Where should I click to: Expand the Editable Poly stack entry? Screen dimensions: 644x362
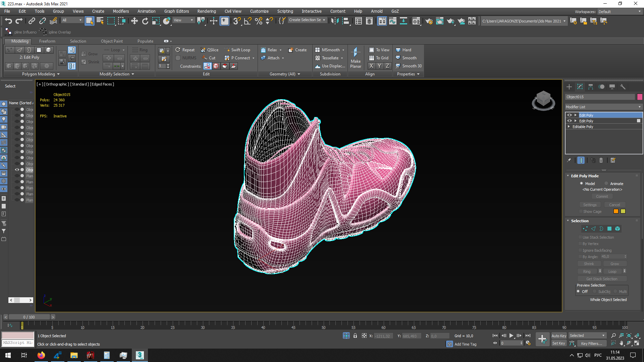(569, 127)
